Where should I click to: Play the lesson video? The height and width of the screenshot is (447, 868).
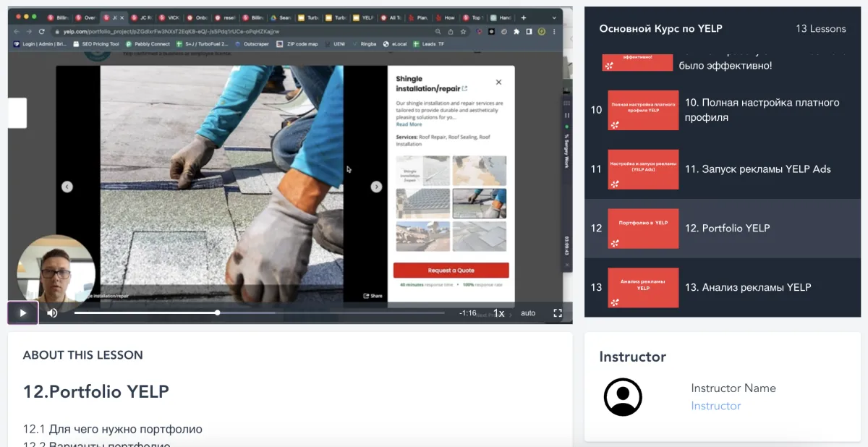click(x=22, y=313)
